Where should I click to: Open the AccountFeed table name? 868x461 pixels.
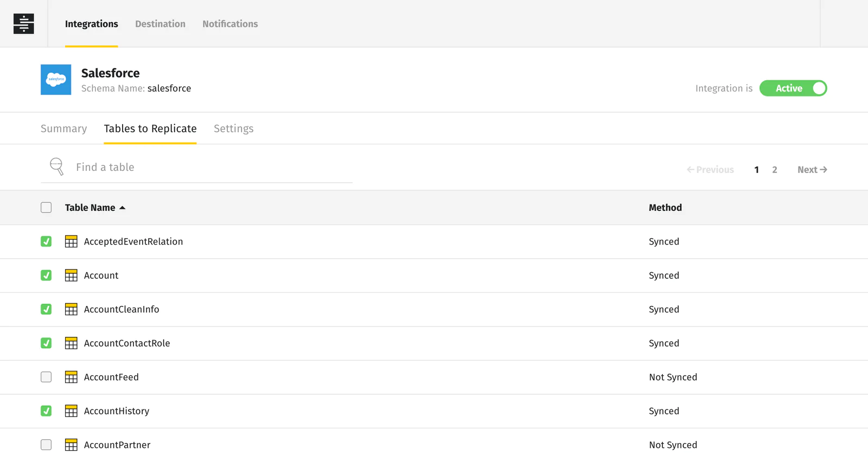click(111, 377)
